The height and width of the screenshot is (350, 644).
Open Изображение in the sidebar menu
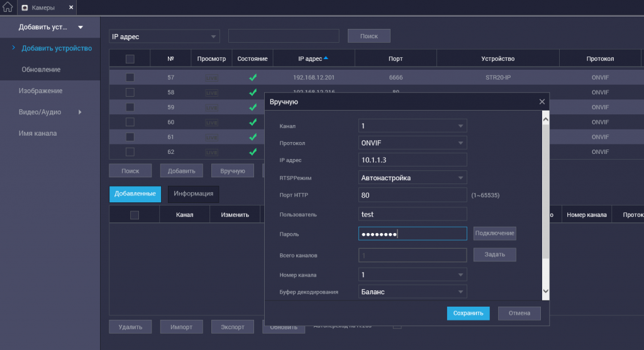[x=40, y=90]
